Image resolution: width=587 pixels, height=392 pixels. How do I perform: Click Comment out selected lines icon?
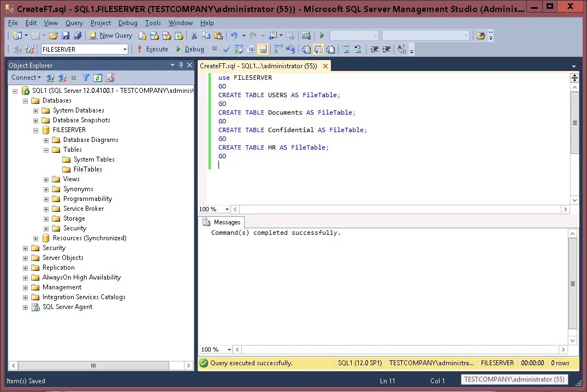coord(346,49)
